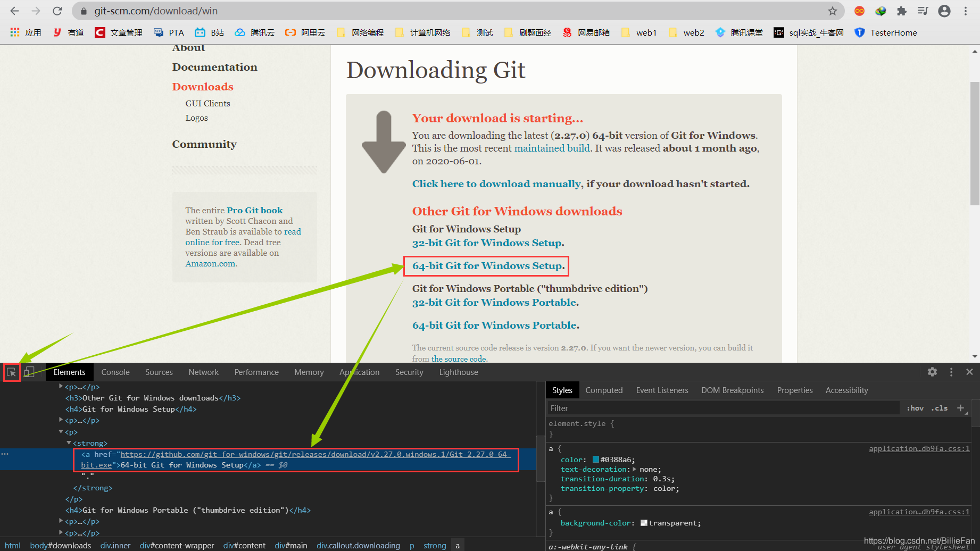Screen dimensions: 980x551
Task: Open the 网易邮箱 bookmark
Action: coord(586,32)
